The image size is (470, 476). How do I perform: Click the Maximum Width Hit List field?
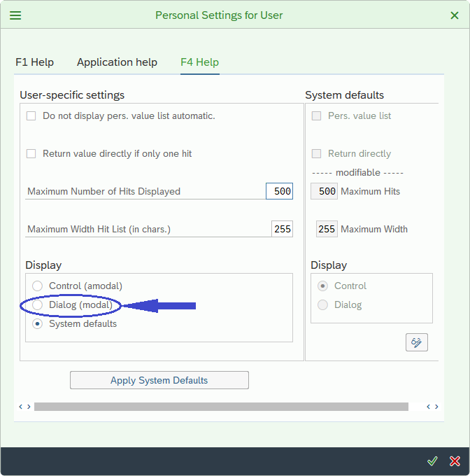coord(282,229)
